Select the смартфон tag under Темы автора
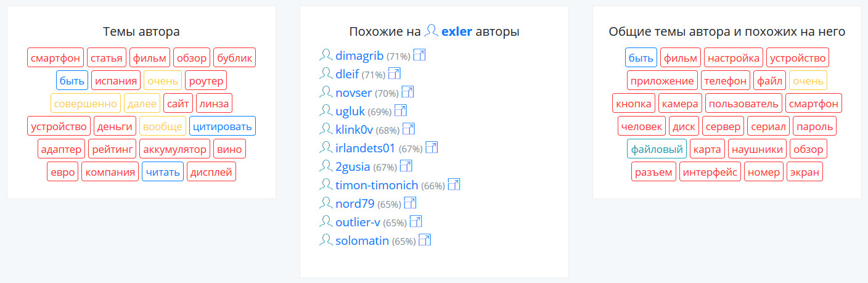 [x=55, y=58]
